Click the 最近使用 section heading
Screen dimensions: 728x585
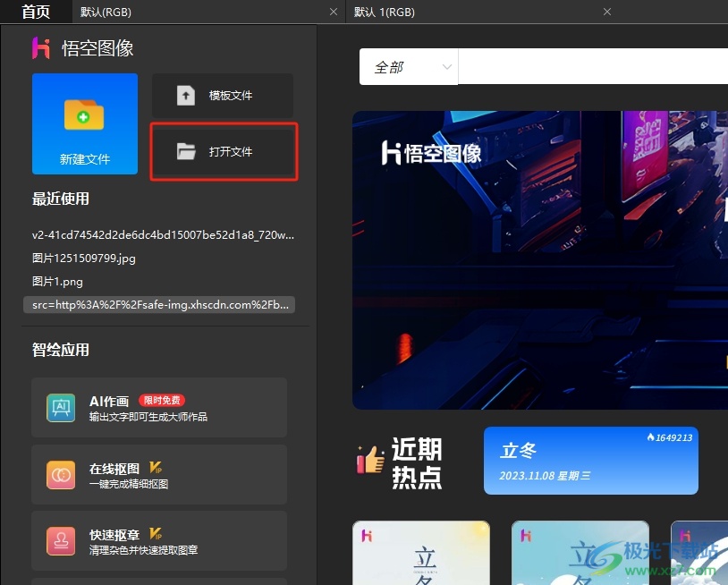60,199
